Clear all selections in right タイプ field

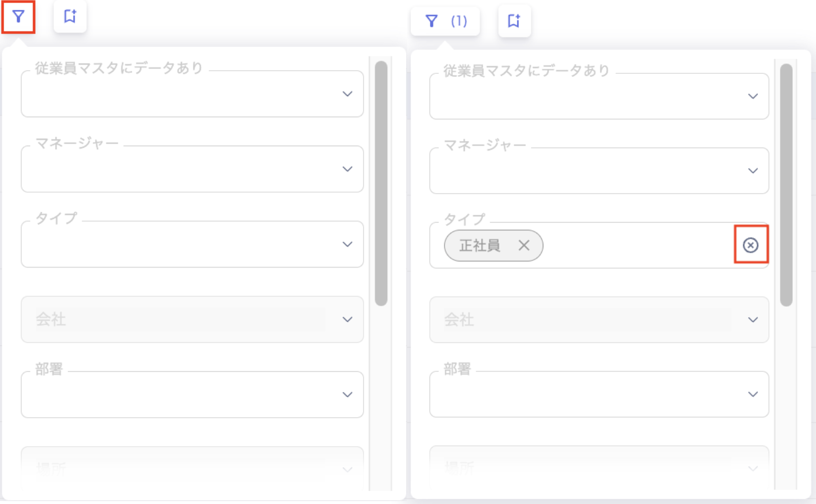(750, 245)
